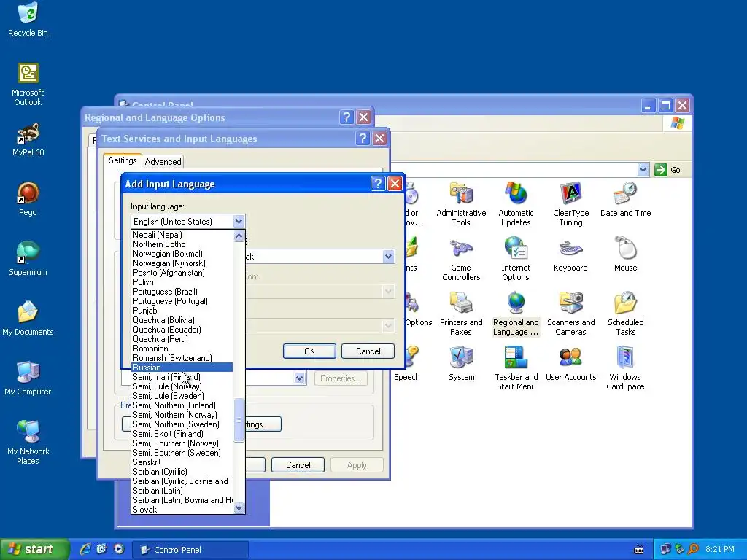This screenshot has height=560, width=747.
Task: Select Pego desktop icon
Action: 28,199
